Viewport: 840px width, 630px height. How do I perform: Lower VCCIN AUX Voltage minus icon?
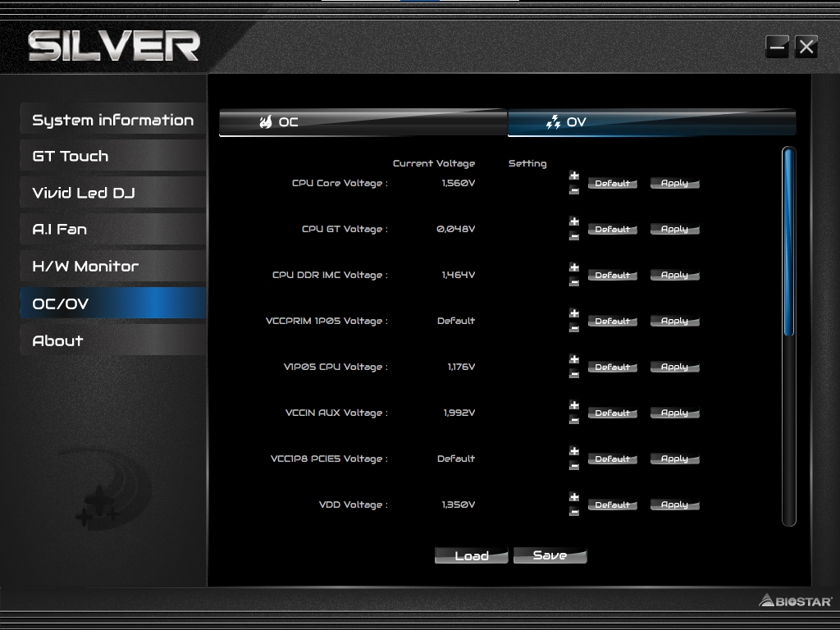(x=574, y=420)
